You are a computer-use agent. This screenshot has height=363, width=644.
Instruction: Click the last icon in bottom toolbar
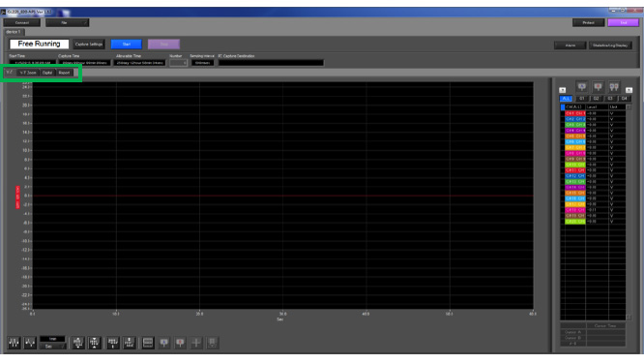[x=212, y=342]
